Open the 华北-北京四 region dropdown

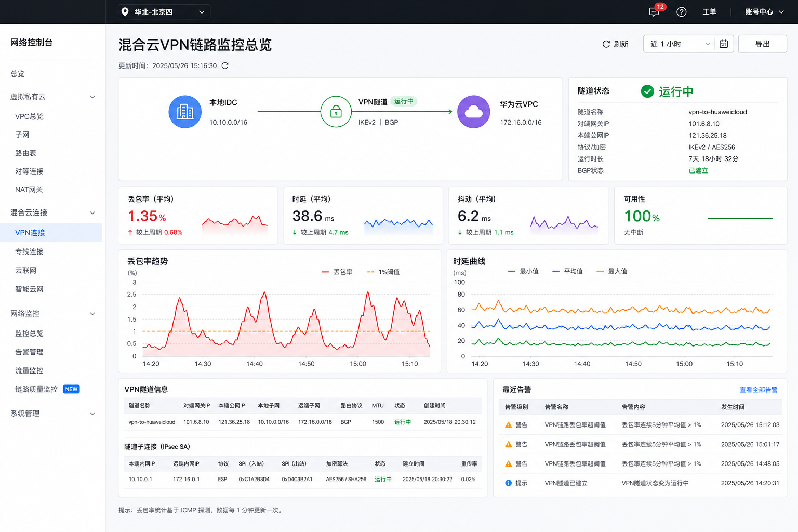click(164, 11)
